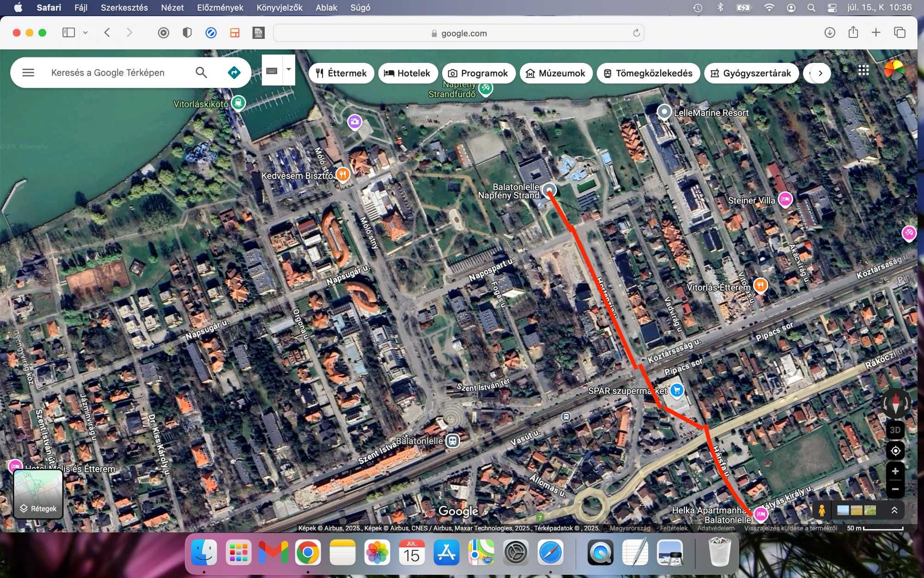This screenshot has height=578, width=924.
Task: Select the Steiner Villa hotel pin
Action: (785, 199)
